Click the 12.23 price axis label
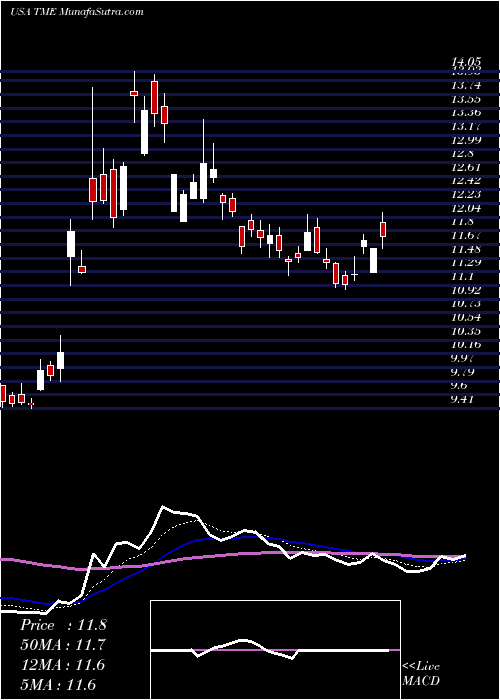Viewport: 500px width, 700px height. pyautogui.click(x=466, y=194)
